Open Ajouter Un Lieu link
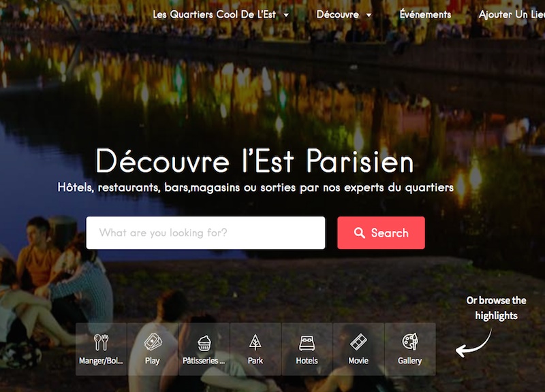 512,14
